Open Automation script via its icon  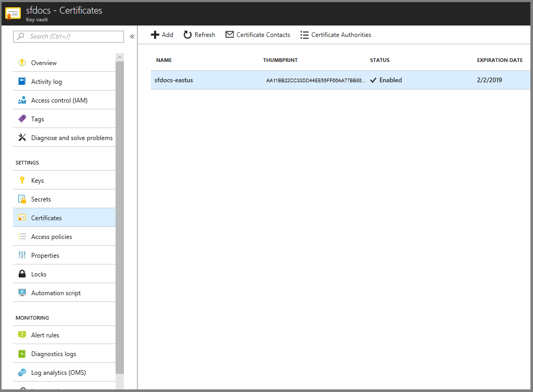click(23, 293)
